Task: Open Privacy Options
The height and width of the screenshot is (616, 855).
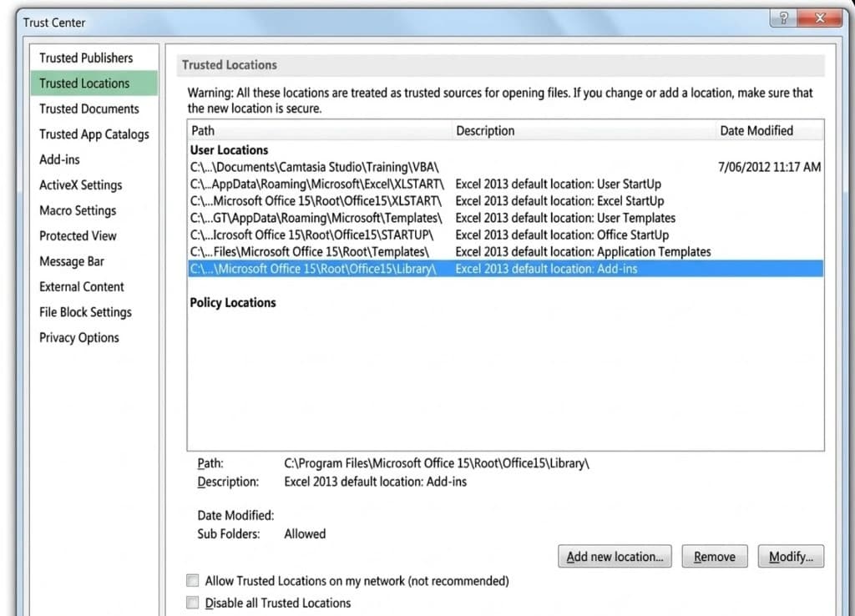Action: [x=78, y=337]
